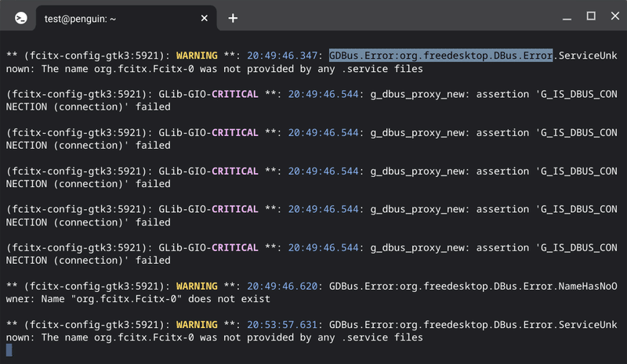Open a new terminal tab with the plus icon
The height and width of the screenshot is (364, 627).
(x=233, y=18)
